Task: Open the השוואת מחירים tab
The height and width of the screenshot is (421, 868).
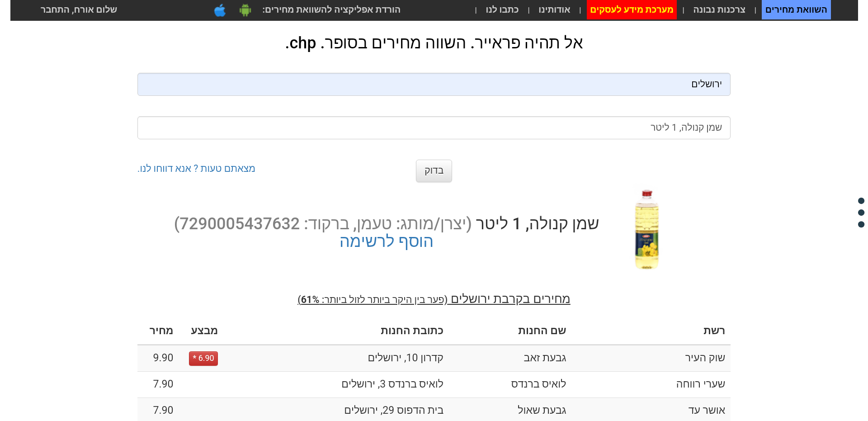Action: click(x=796, y=9)
